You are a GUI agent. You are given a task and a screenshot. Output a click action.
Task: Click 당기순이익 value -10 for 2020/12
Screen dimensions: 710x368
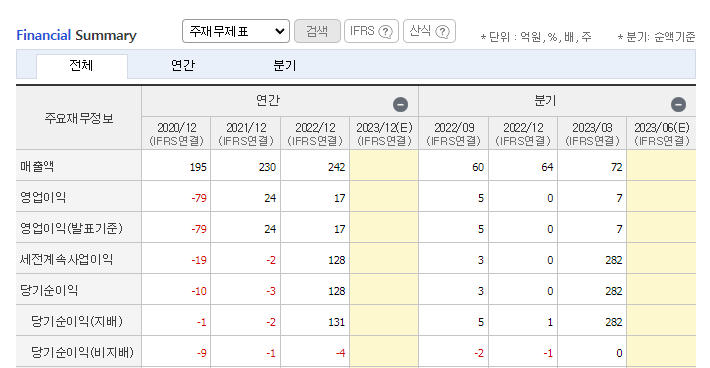pos(199,291)
